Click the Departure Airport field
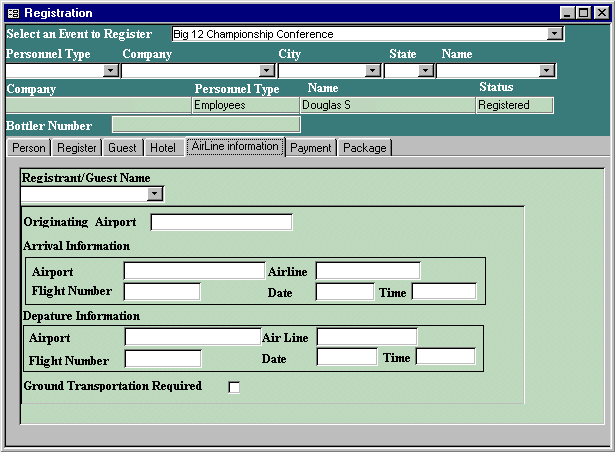The image size is (615, 452). click(x=193, y=337)
